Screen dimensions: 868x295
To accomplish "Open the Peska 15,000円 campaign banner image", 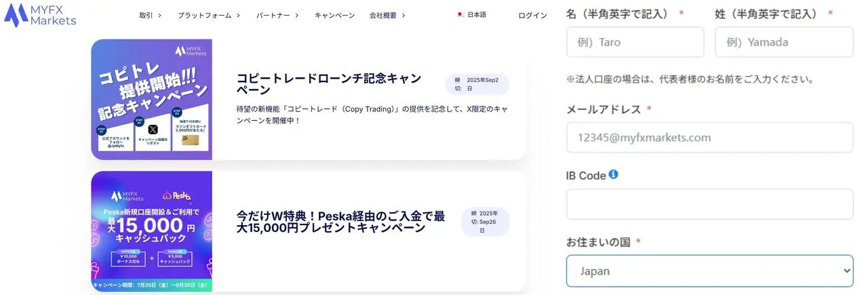I will (152, 231).
